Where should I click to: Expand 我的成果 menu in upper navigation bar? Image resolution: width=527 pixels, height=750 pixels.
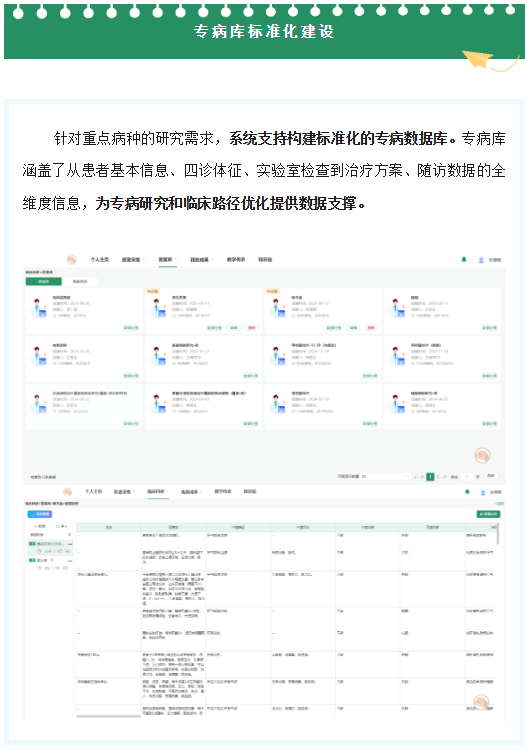point(201,260)
